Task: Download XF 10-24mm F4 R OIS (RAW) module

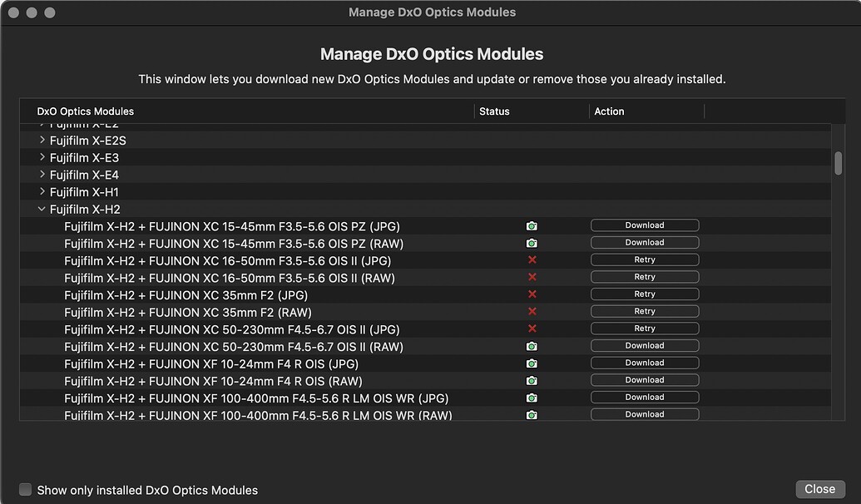Action: (645, 380)
